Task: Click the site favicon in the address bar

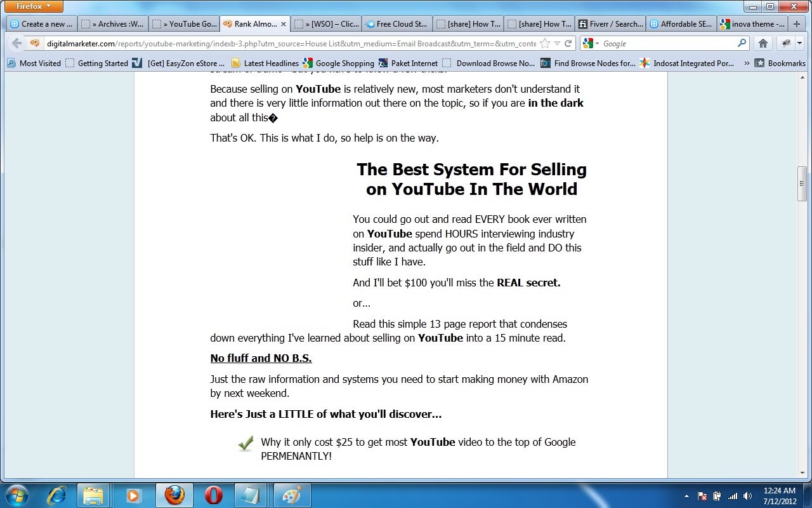Action: pos(35,44)
